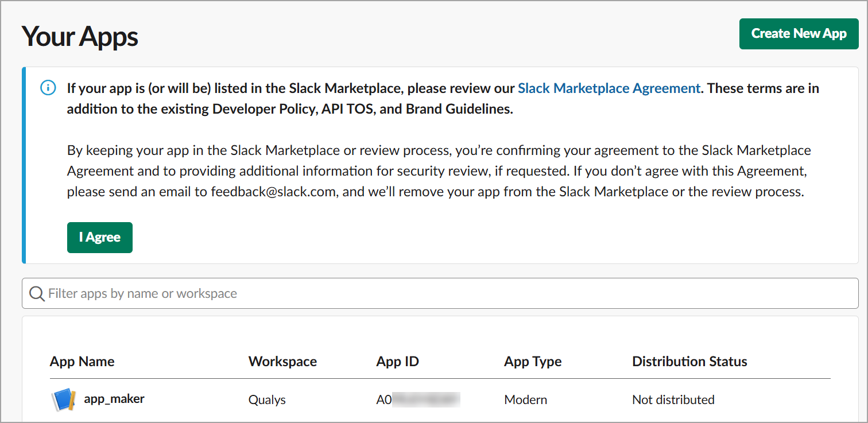Click the App ID column header
This screenshot has width=868, height=423.
click(x=397, y=362)
